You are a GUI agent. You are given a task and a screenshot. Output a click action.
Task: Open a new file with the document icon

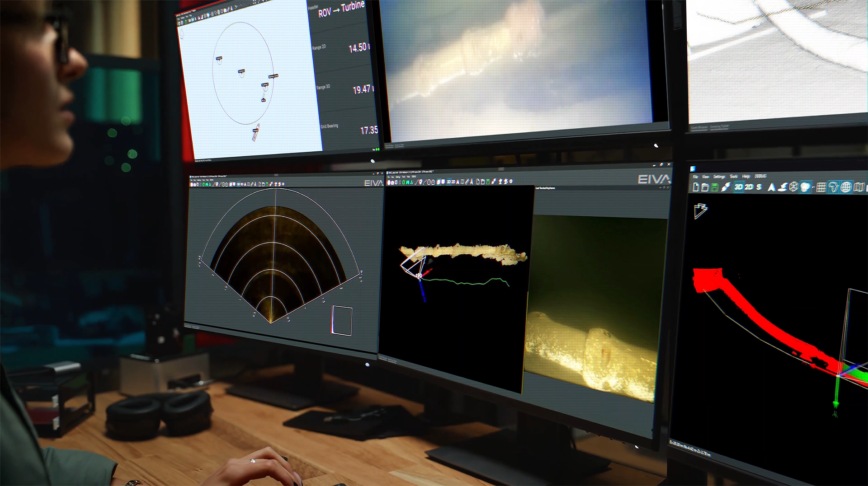[x=696, y=187]
